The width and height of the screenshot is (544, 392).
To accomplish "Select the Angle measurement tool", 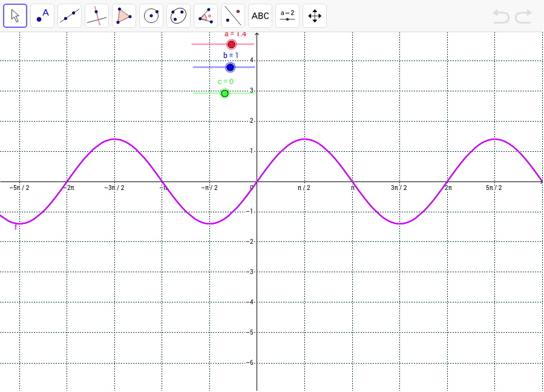I will click(205, 15).
